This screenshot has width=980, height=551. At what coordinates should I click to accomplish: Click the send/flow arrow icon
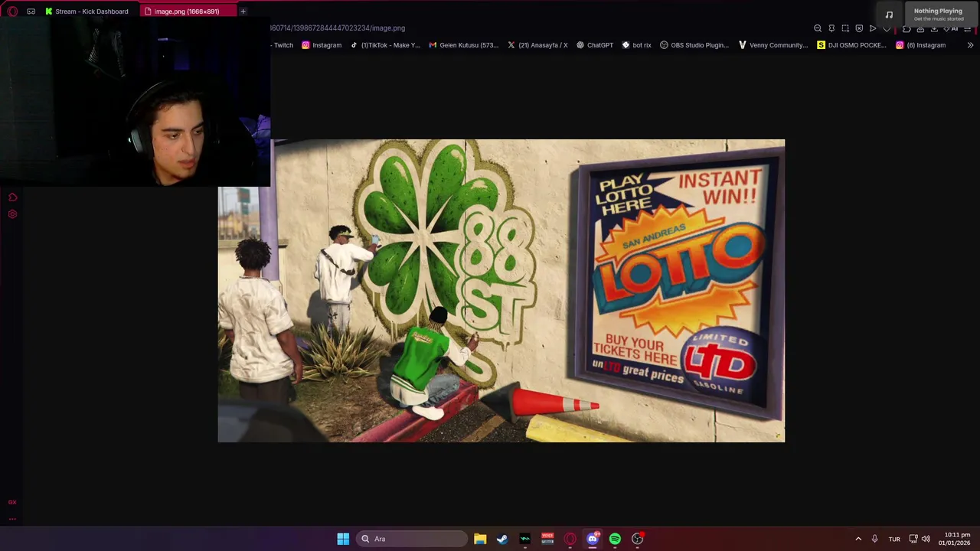click(x=873, y=28)
